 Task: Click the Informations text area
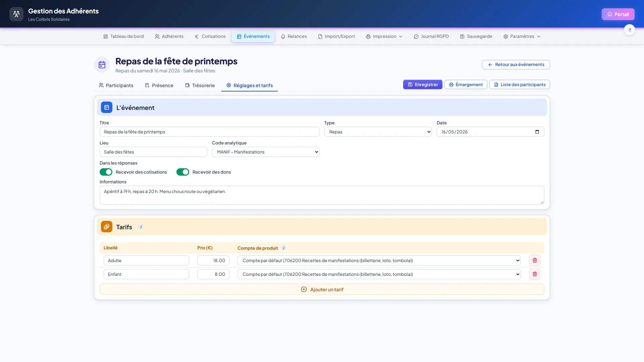coord(322,195)
